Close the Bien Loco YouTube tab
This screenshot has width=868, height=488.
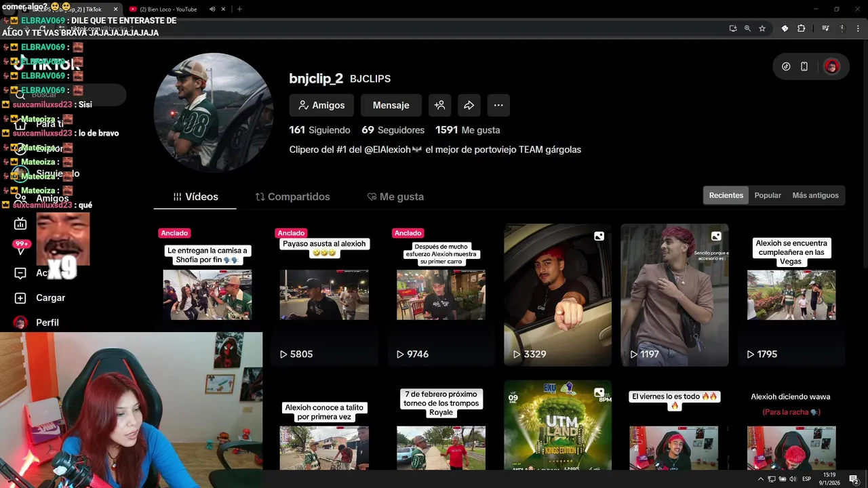(x=223, y=9)
